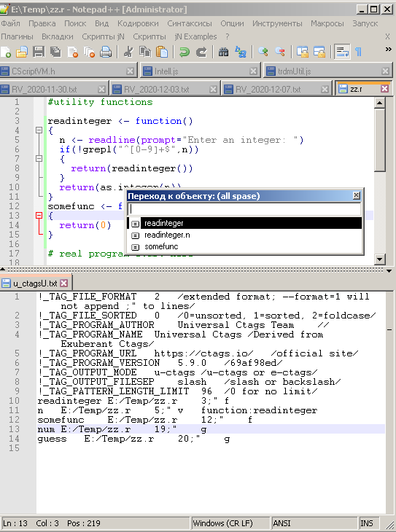Viewport: 396px width, 532px height.
Task: Toggle word wrap toolbar button
Action: point(342,52)
